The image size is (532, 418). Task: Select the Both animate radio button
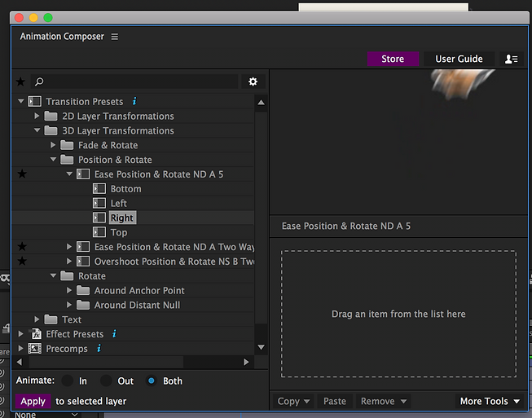(152, 381)
